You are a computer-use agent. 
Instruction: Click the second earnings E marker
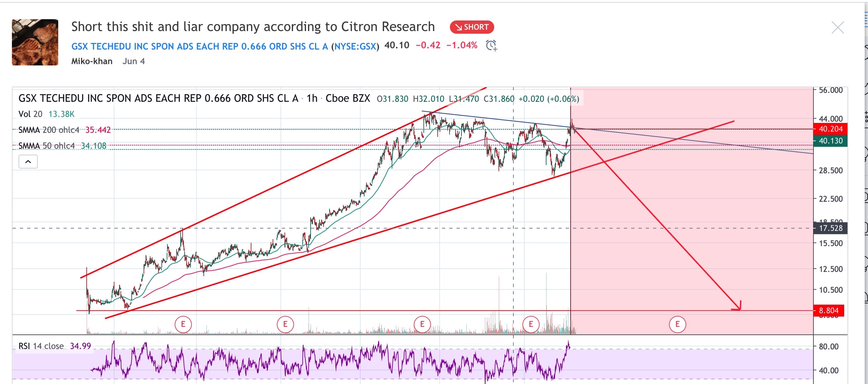(285, 324)
